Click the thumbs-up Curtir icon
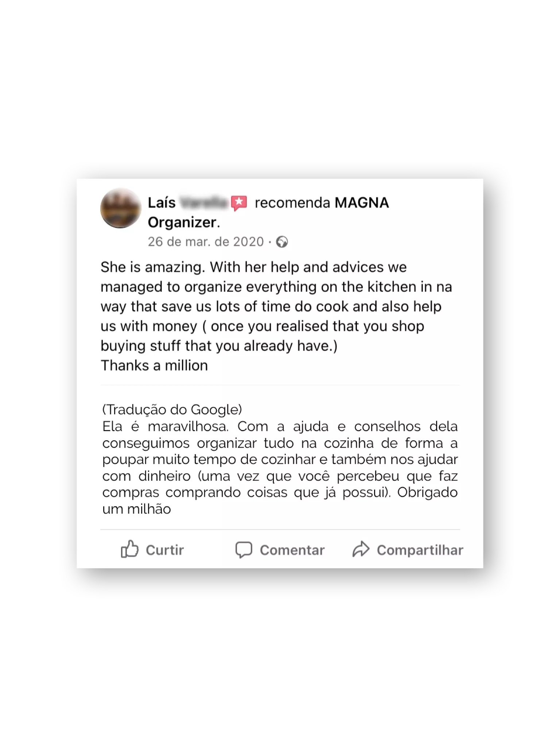560x747 pixels. point(130,549)
